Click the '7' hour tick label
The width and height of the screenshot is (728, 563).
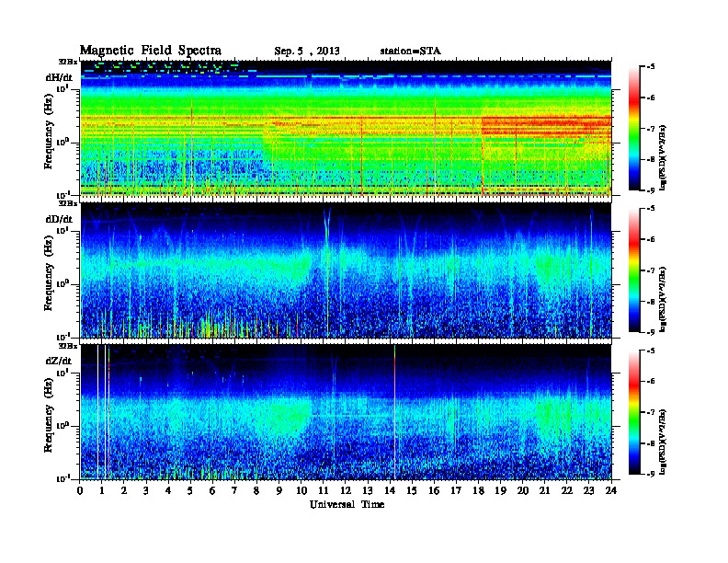click(x=234, y=490)
